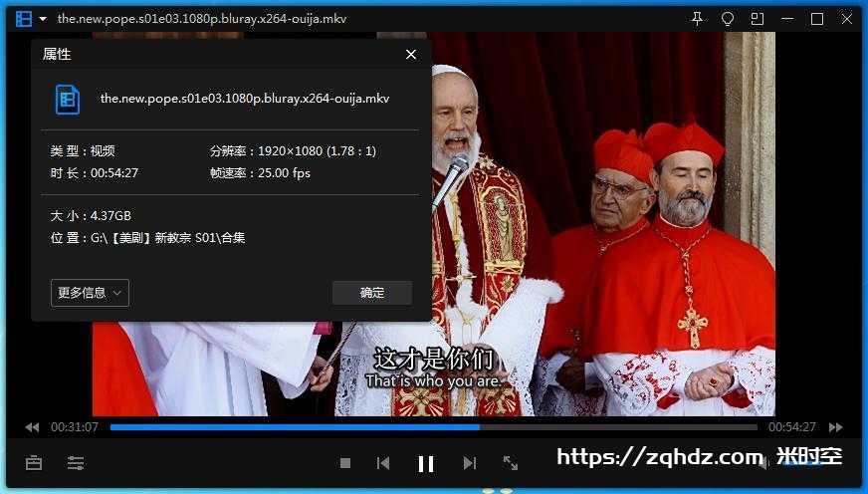This screenshot has width=868, height=494.
Task: Click the file size value 4.37GB
Action: tap(110, 215)
